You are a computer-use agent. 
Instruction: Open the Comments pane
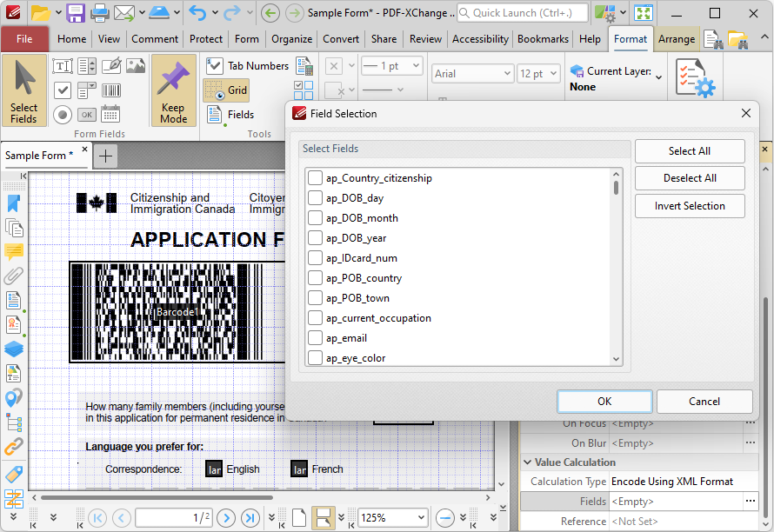[12, 252]
